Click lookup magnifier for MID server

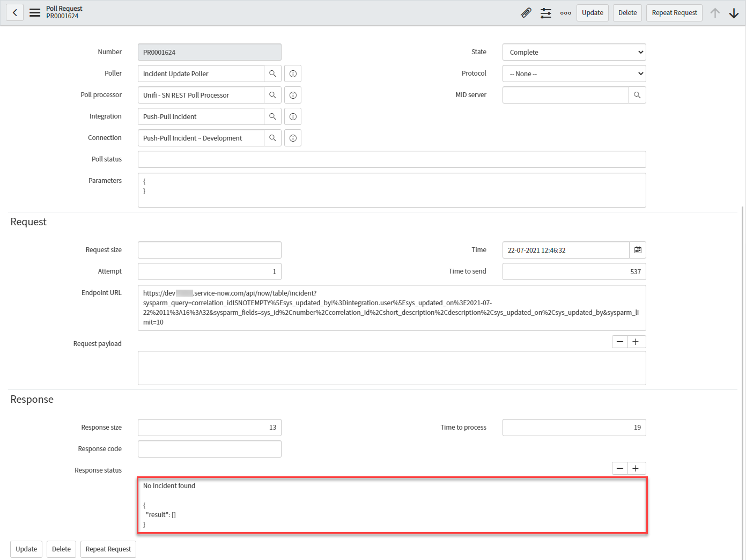pyautogui.click(x=637, y=95)
